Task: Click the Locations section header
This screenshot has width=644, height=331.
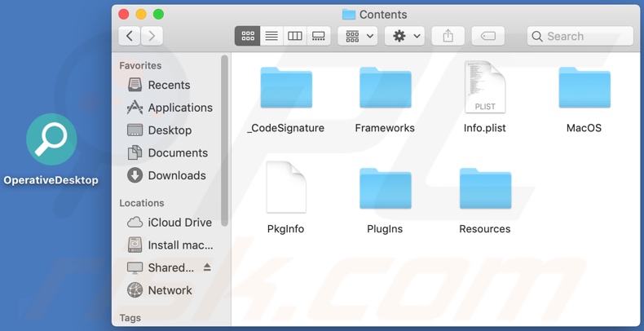Action: point(142,203)
